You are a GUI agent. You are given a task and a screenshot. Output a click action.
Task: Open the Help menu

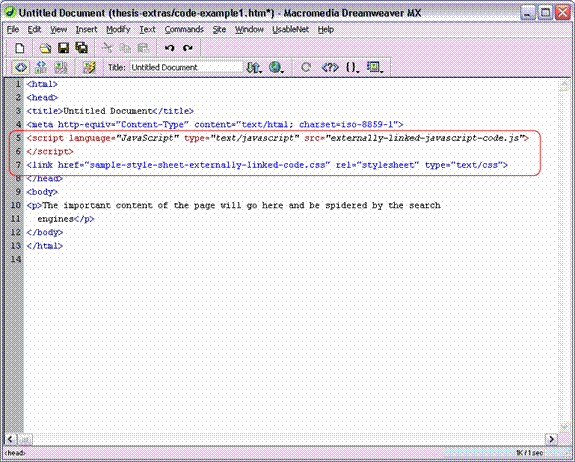pos(326,30)
